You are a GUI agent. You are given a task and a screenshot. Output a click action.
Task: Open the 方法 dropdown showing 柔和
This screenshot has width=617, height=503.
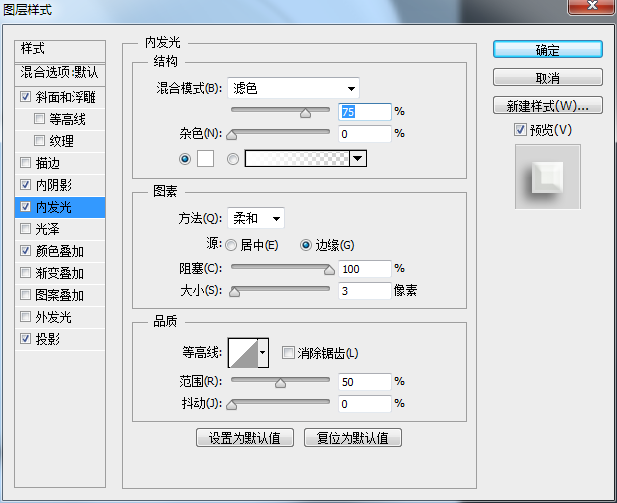coord(256,218)
